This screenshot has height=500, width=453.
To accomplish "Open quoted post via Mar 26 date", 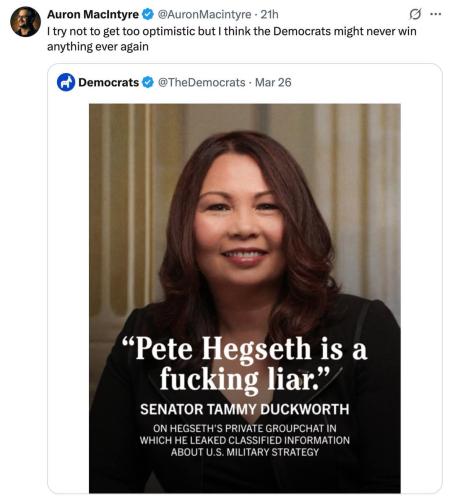I will click(x=273, y=82).
